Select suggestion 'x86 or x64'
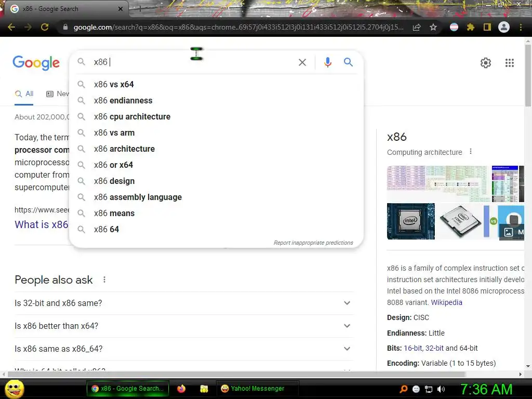532x399 pixels. [216, 165]
